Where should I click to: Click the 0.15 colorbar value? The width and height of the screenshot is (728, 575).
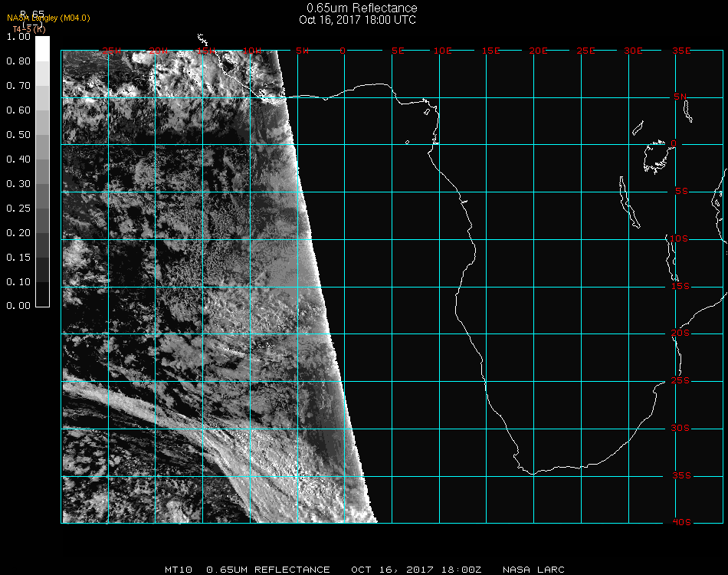coord(18,258)
